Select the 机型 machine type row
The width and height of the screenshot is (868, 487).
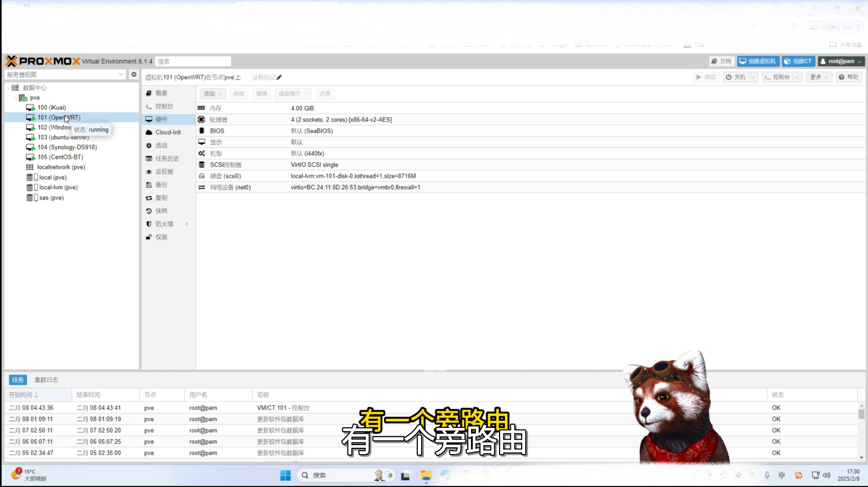(530, 153)
